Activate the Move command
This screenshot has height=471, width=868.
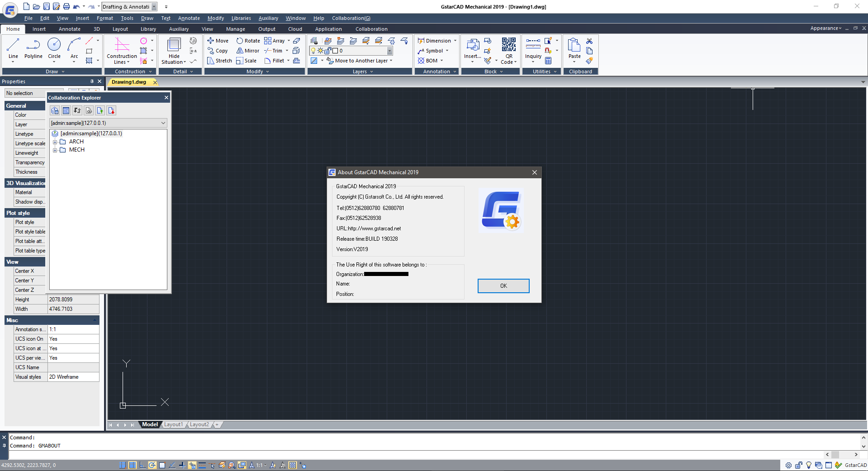point(218,41)
